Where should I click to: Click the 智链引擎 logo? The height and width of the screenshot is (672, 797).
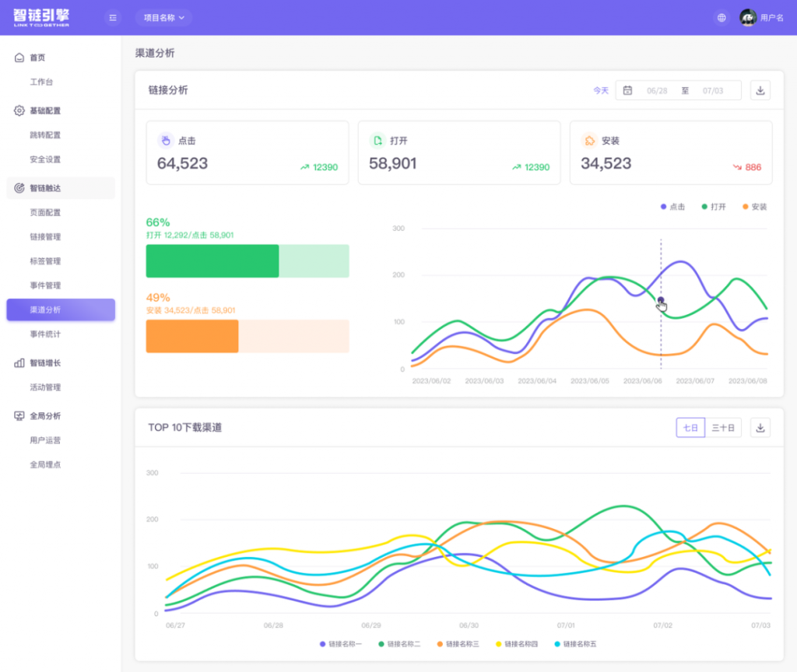tap(41, 18)
